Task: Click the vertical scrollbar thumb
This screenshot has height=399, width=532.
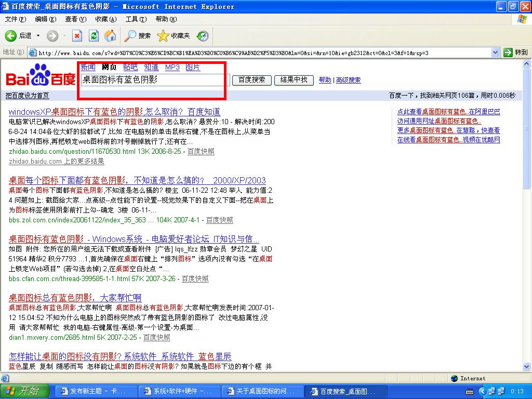Action: click(x=527, y=128)
